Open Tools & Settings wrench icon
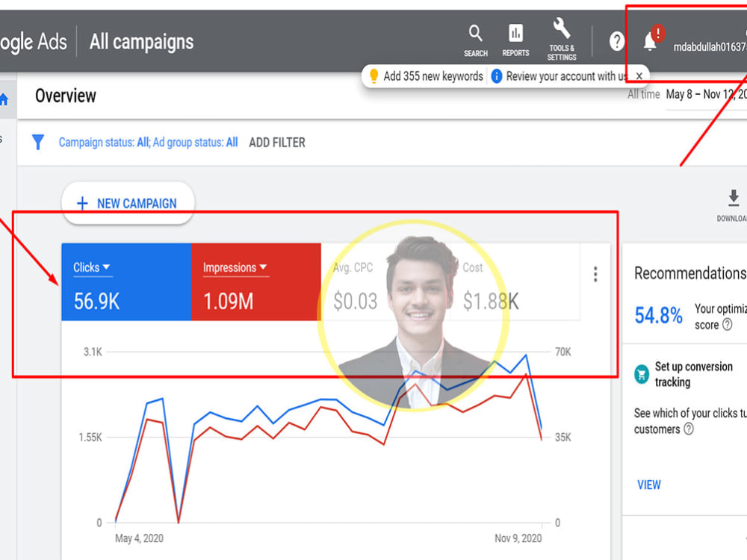 tap(562, 28)
